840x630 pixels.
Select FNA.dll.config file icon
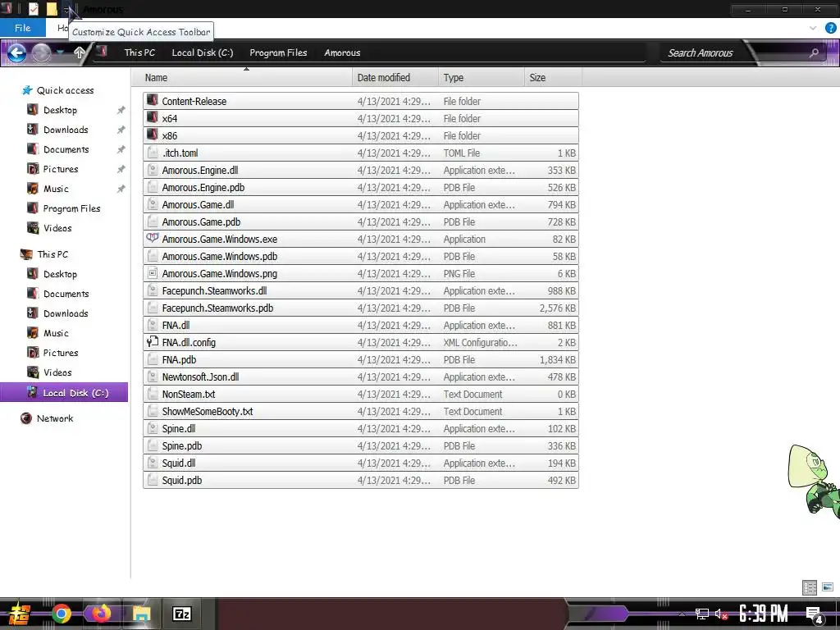pos(153,342)
